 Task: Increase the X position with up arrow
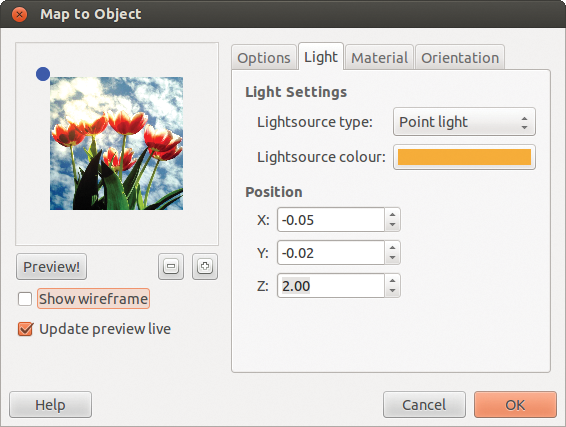click(x=392, y=214)
